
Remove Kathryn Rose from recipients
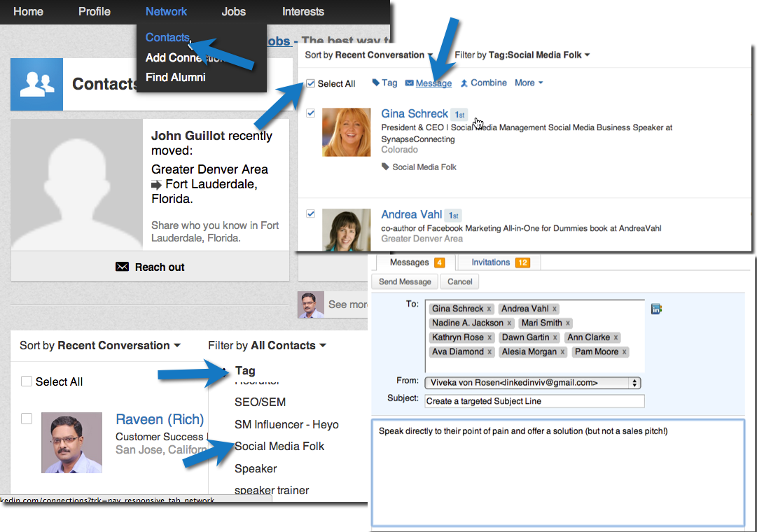point(489,337)
